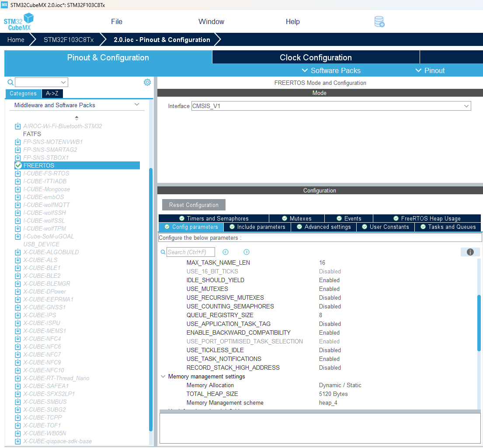Open the Window menu

tap(211, 21)
